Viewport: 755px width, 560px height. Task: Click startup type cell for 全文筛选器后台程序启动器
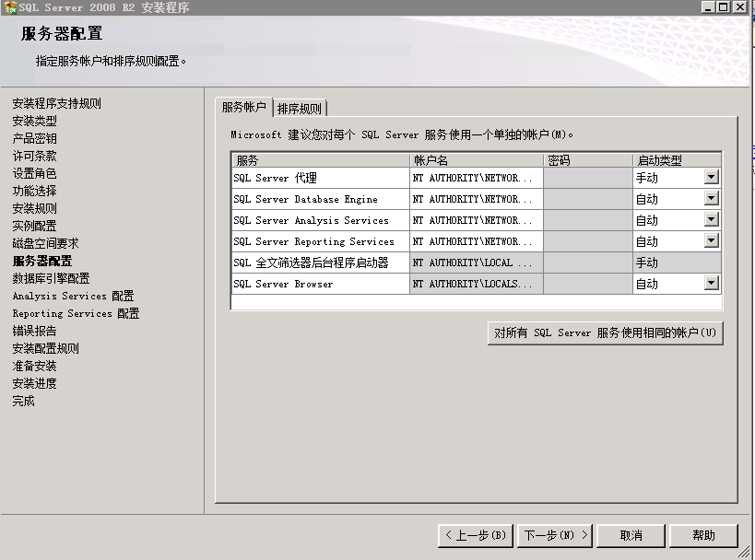[677, 262]
